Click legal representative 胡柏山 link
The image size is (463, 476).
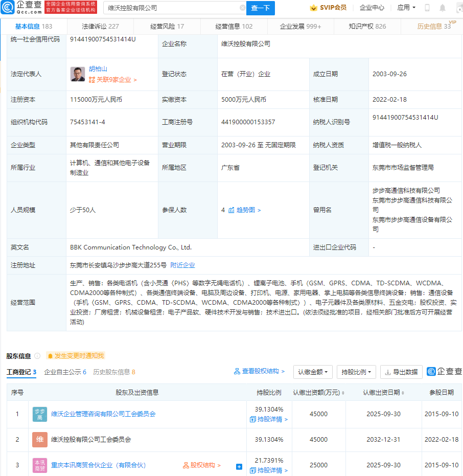point(99,69)
